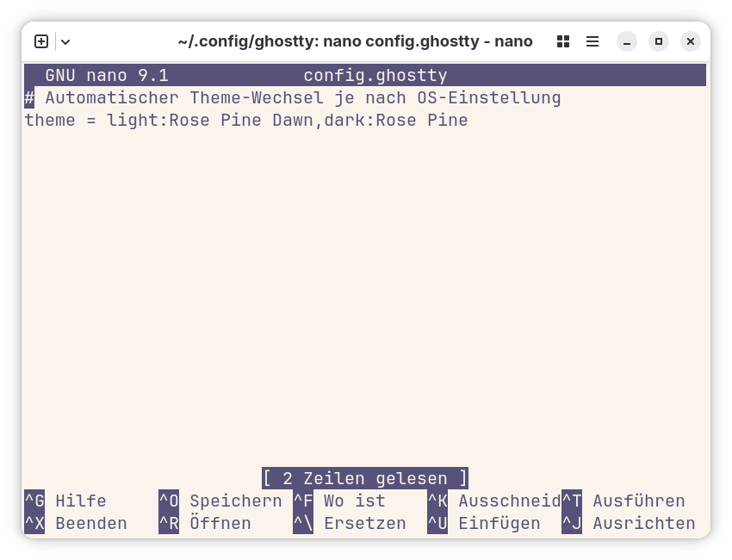The image size is (732, 560).
Task: Open the hamburger main menu
Action: (592, 41)
